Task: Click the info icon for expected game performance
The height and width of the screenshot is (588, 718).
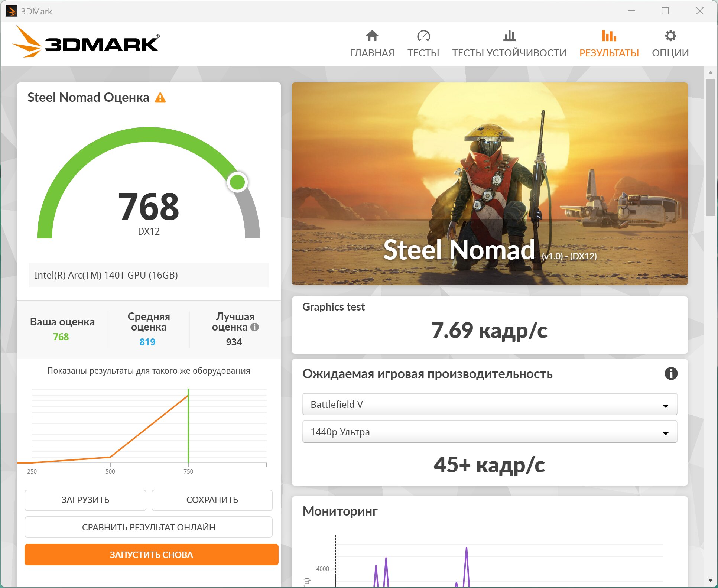Action: pos(671,373)
